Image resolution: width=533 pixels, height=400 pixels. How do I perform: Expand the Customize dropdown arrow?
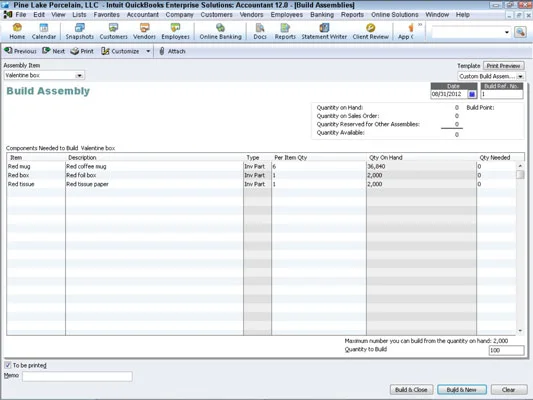click(148, 51)
